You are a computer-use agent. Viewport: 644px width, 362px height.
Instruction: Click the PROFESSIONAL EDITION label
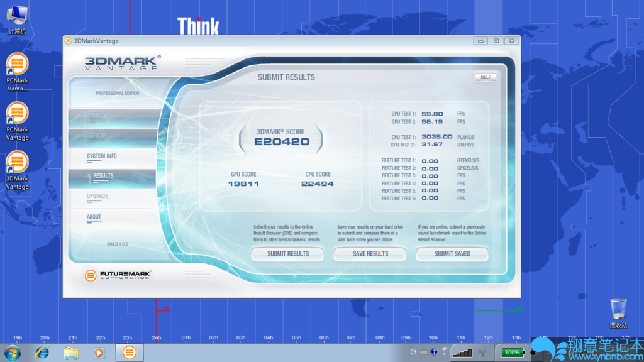coord(118,93)
